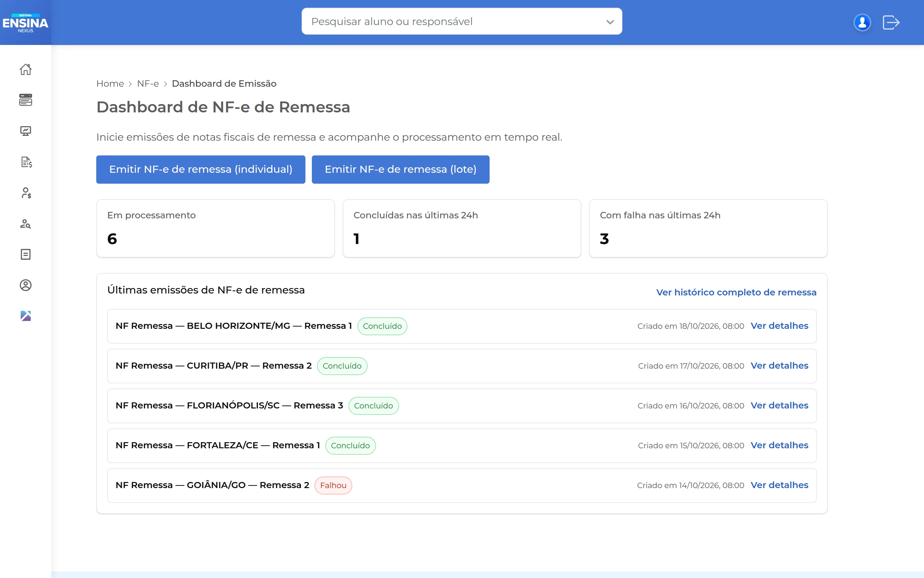924x578 pixels.
Task: Click the Falhou status badge
Action: click(333, 485)
